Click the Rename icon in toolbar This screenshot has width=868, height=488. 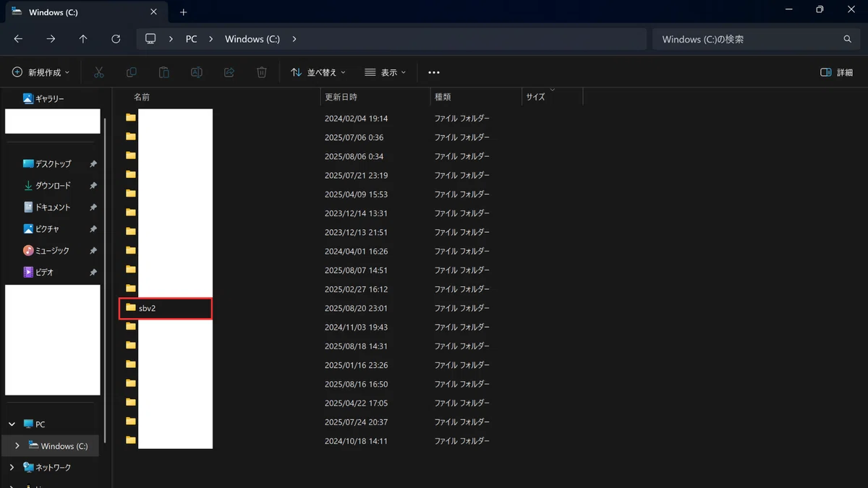(x=197, y=72)
